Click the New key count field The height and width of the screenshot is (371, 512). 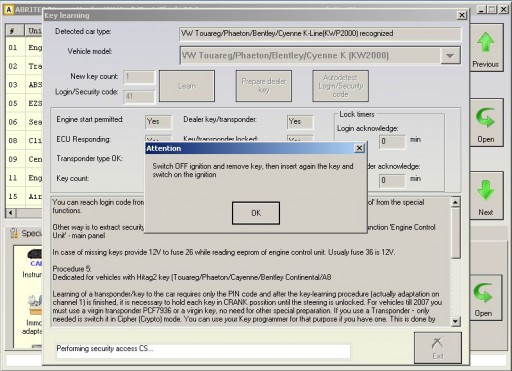[x=139, y=77]
